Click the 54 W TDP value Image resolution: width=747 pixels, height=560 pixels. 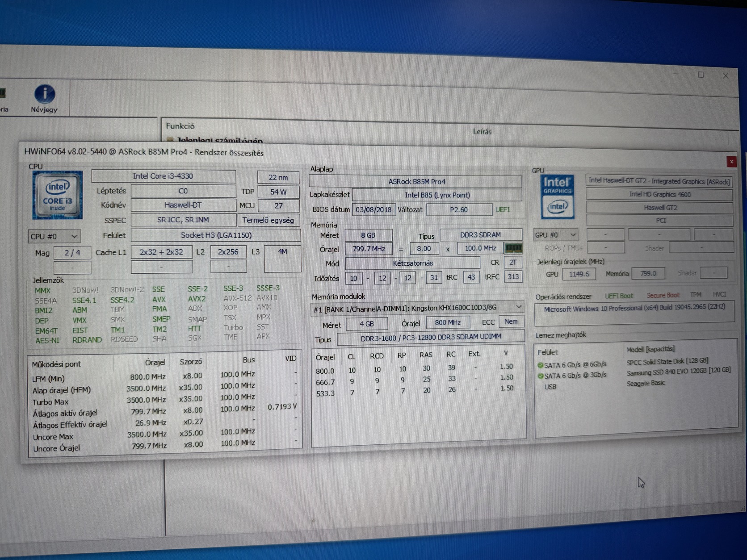(278, 192)
